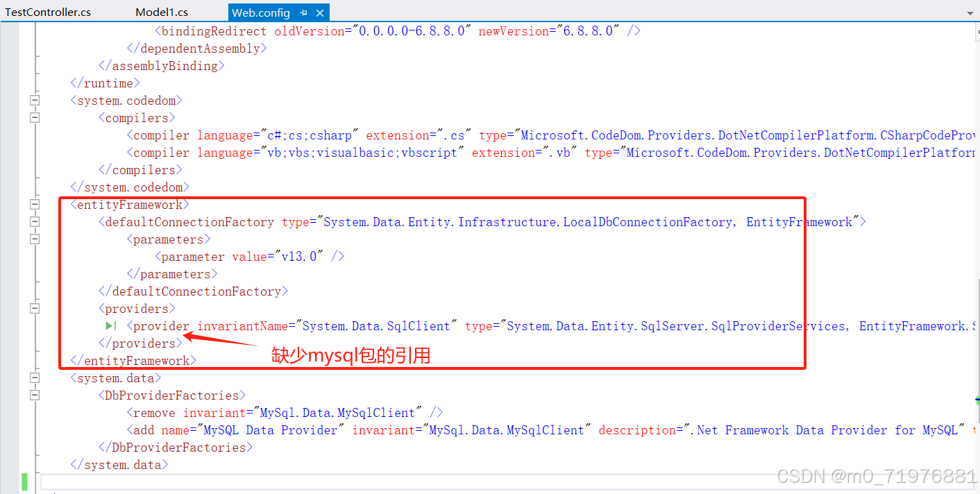Collapse the entityFramework section

35,204
